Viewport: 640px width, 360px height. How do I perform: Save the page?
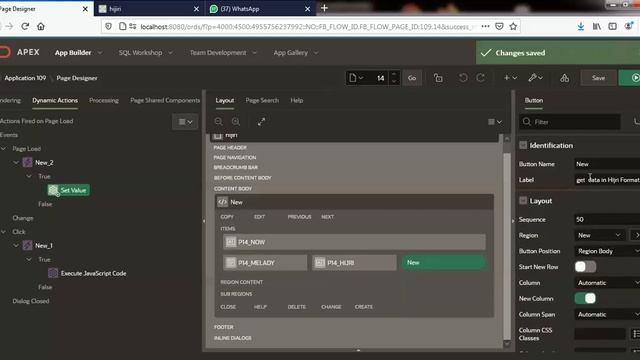[598, 78]
